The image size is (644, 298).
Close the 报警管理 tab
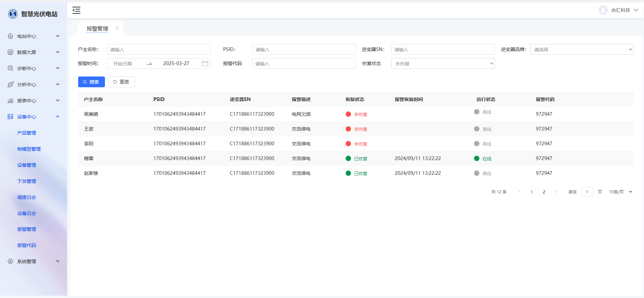(x=117, y=28)
